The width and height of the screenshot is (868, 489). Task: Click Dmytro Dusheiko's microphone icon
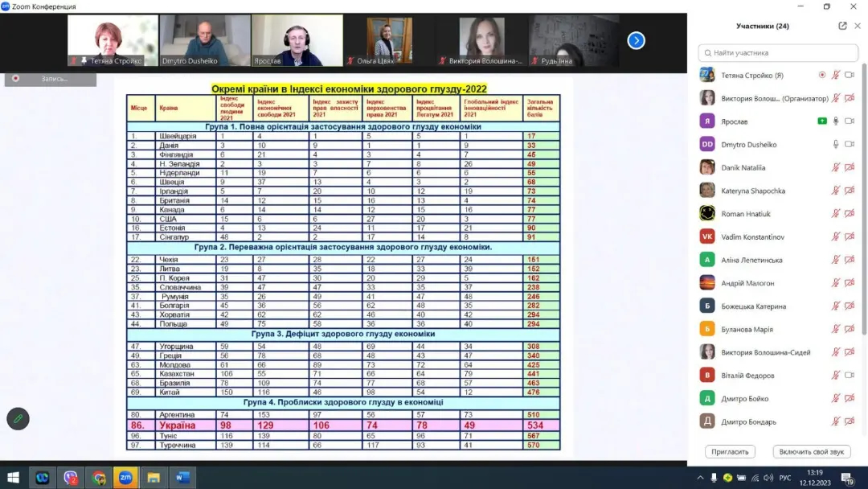836,145
